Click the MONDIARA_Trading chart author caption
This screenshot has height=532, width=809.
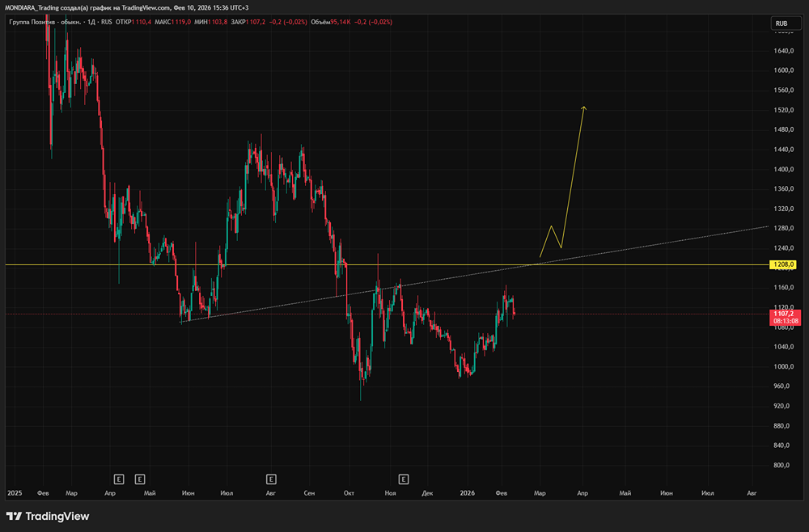pyautogui.click(x=126, y=8)
